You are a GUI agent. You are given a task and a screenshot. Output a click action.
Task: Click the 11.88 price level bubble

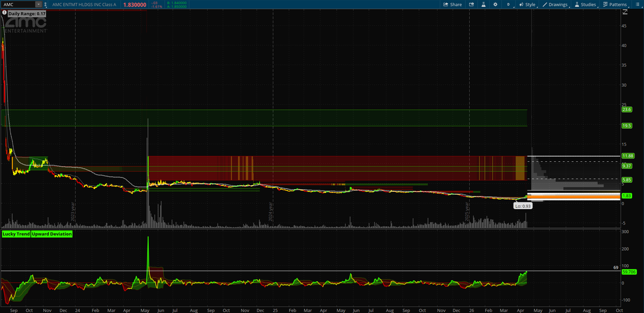pos(627,156)
